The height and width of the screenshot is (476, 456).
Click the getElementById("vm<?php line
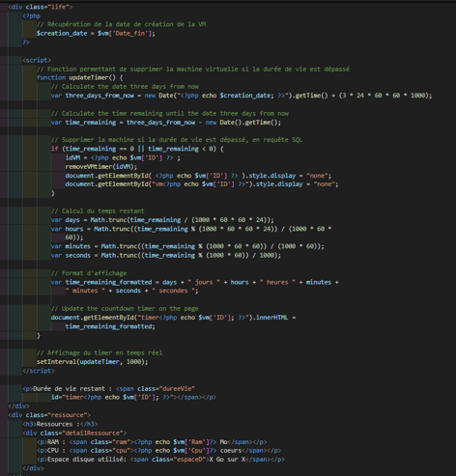click(x=202, y=184)
